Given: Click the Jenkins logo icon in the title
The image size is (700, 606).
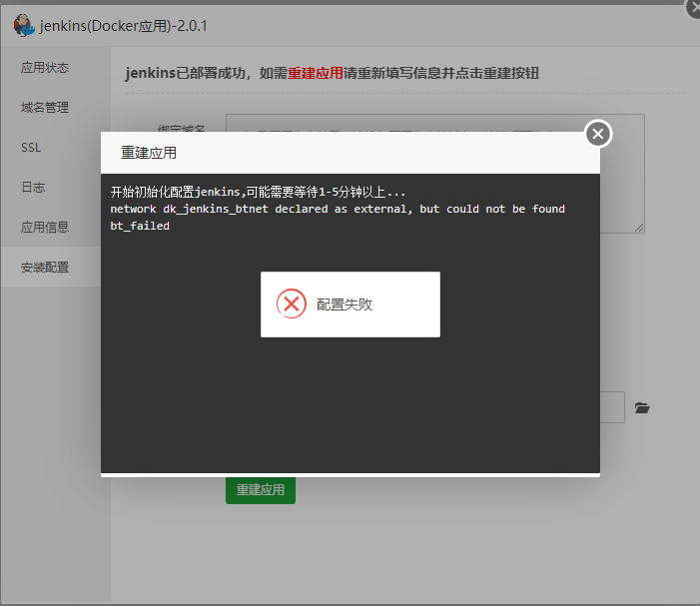Looking at the screenshot, I should [x=24, y=25].
